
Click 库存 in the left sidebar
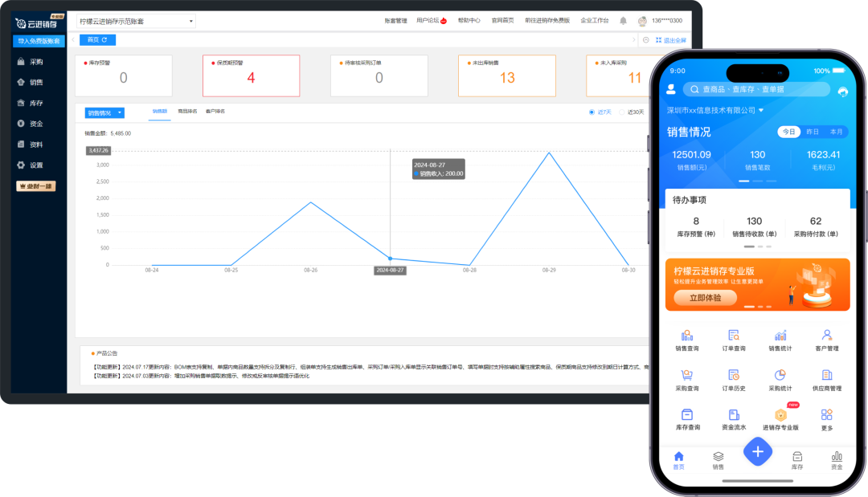pyautogui.click(x=36, y=104)
